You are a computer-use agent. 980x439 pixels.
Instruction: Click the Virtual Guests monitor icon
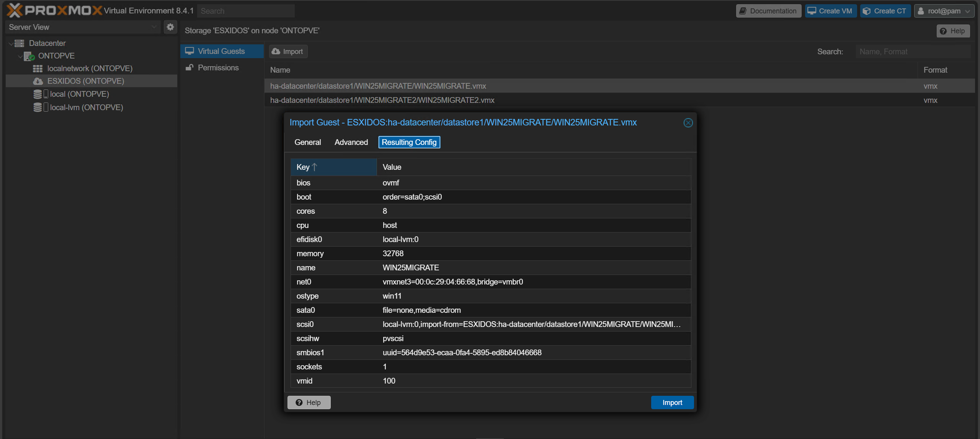(x=189, y=51)
